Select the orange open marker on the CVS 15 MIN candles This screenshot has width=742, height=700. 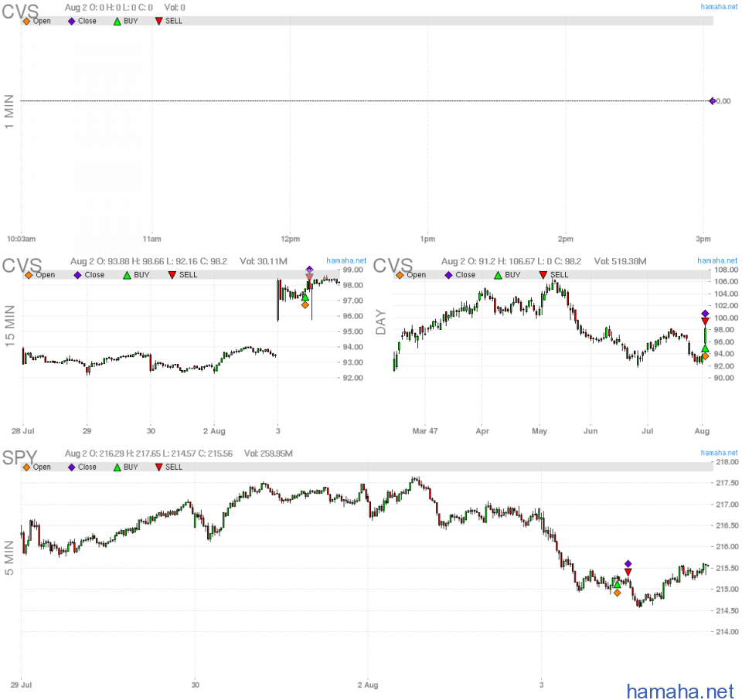[305, 305]
